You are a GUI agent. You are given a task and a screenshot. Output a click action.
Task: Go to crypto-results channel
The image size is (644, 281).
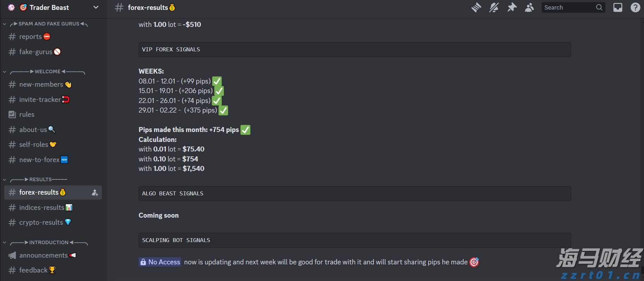pyautogui.click(x=41, y=223)
